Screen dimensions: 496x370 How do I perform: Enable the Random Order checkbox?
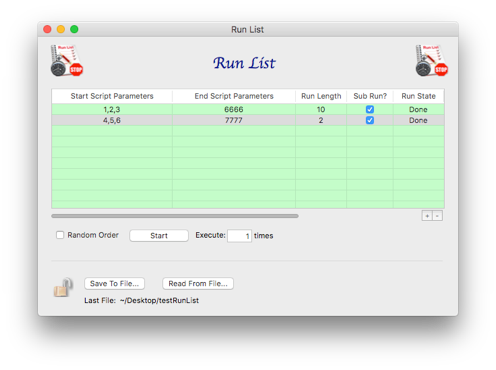tap(60, 235)
